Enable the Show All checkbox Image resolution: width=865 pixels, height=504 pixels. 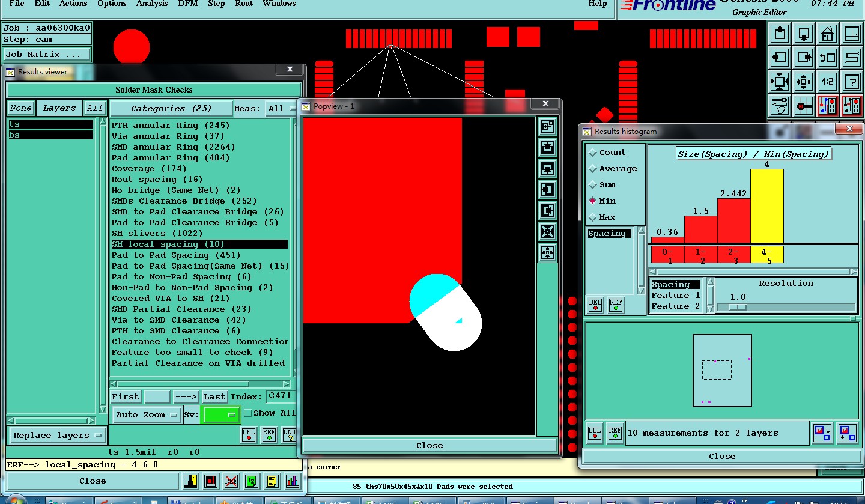(247, 413)
